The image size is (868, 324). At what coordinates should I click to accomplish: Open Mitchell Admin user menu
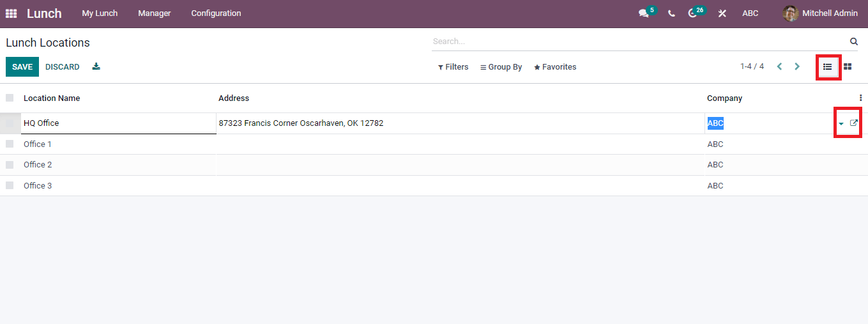click(x=820, y=13)
